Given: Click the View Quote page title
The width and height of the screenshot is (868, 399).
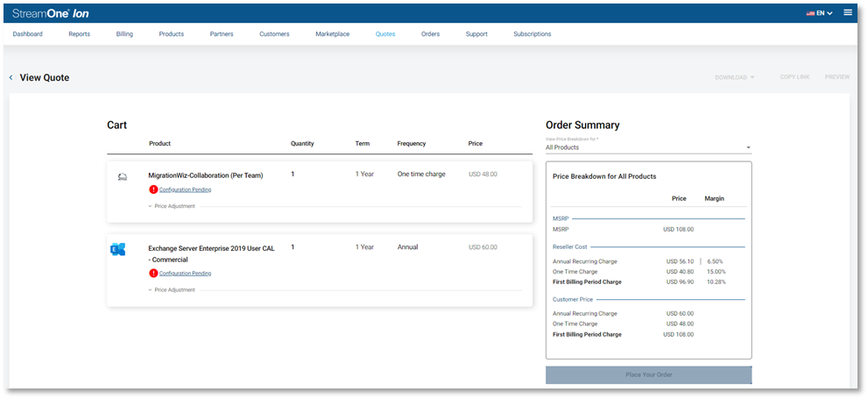Looking at the screenshot, I should coord(45,77).
